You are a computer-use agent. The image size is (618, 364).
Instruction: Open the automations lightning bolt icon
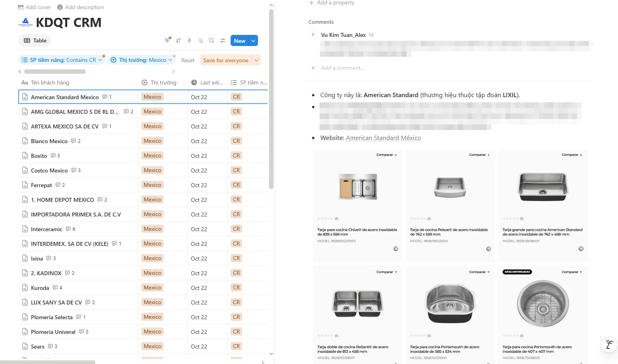tap(189, 40)
